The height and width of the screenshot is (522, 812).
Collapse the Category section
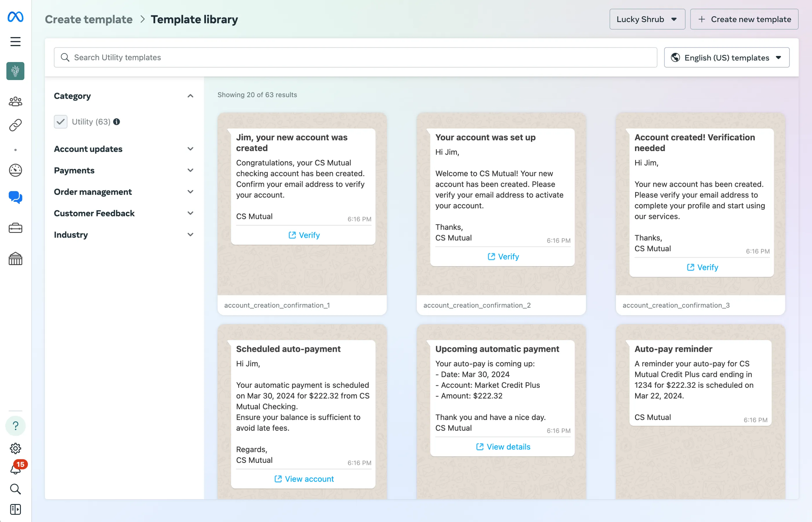coord(190,96)
